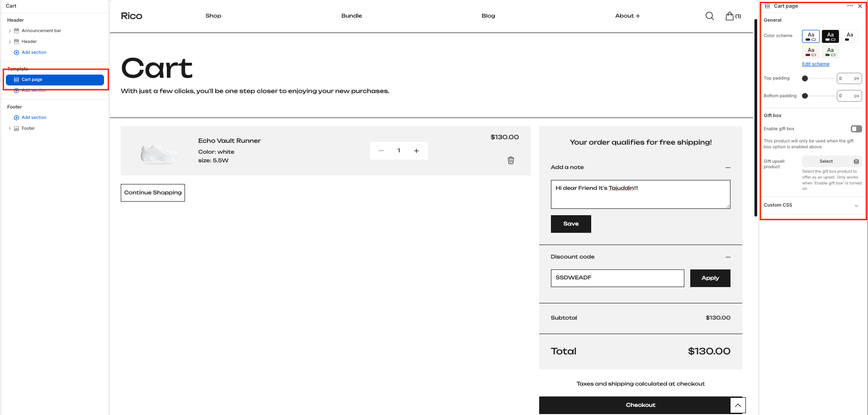This screenshot has height=415, width=868.
Task: Select the Footer section row
Action: point(28,128)
